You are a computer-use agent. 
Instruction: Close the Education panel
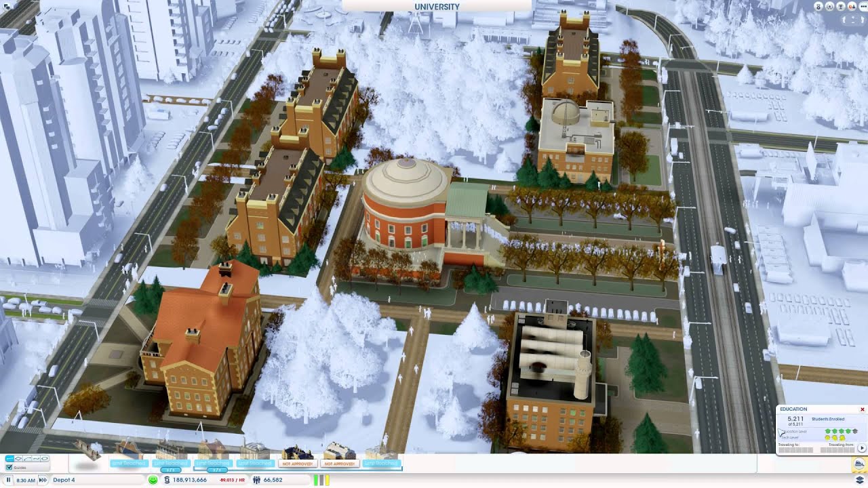[x=863, y=409]
